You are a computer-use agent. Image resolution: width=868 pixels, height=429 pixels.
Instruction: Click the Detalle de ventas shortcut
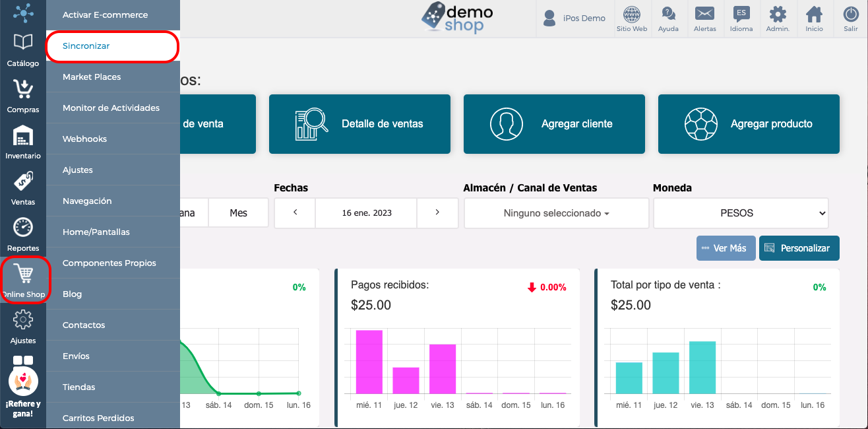coord(359,124)
